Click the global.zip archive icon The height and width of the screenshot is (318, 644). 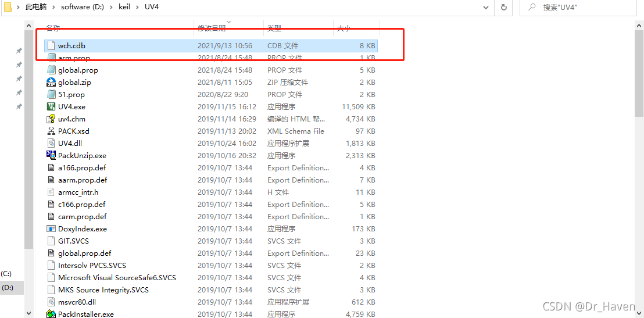[x=51, y=82]
